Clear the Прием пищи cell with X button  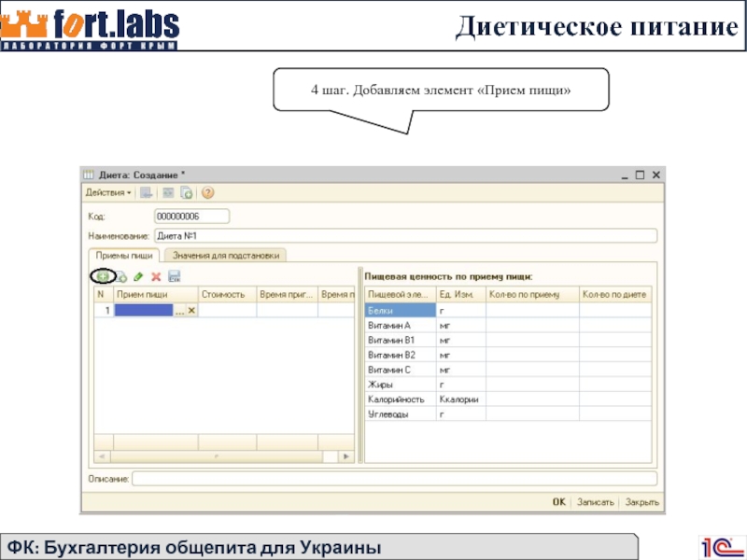click(192, 311)
